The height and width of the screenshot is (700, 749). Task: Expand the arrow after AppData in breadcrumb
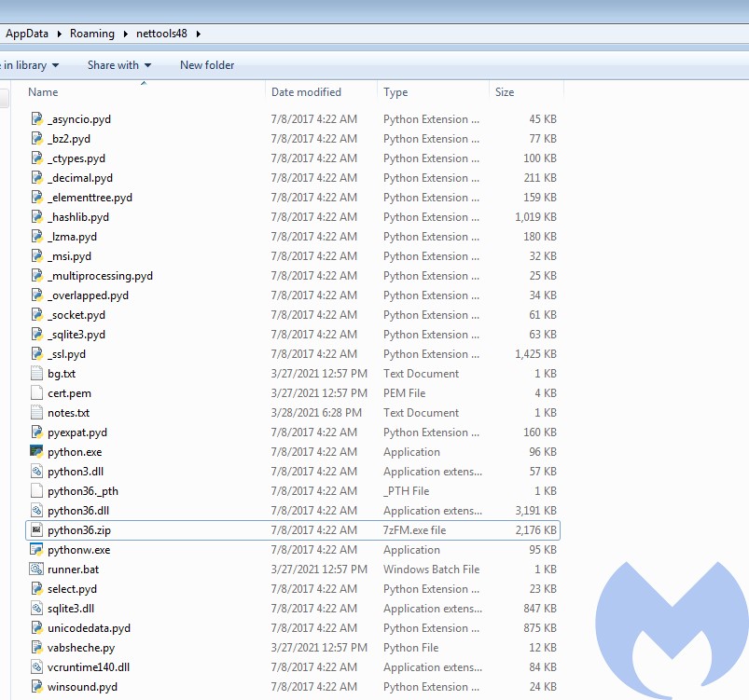coord(60,34)
